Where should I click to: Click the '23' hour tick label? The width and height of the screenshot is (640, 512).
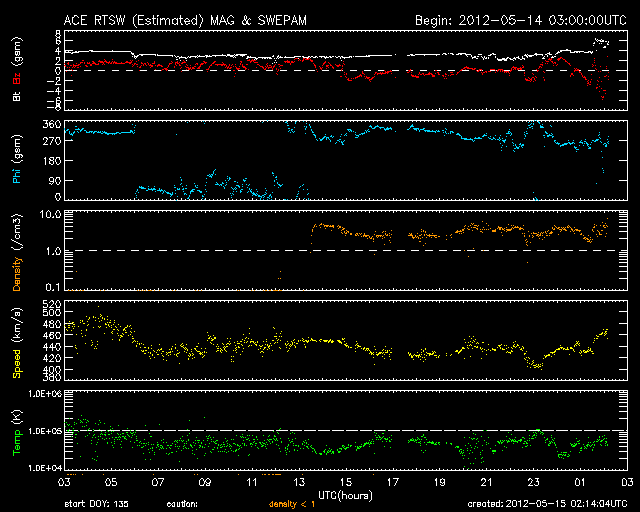[x=534, y=482]
